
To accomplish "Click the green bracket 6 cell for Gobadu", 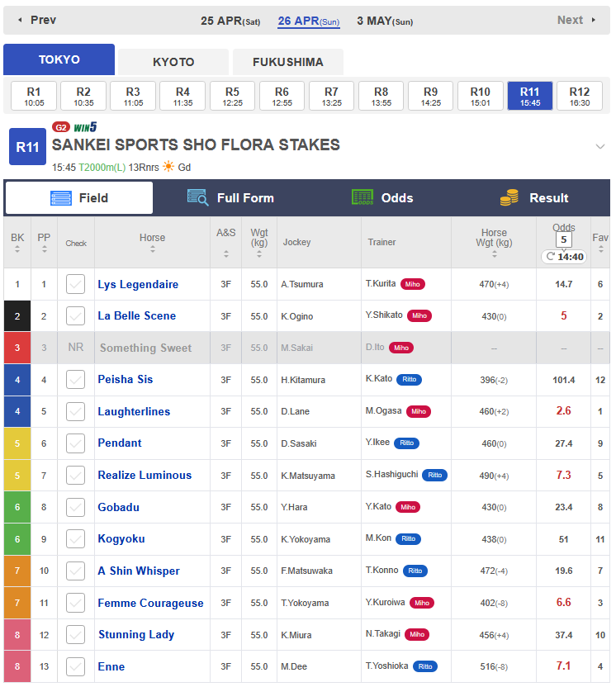I will 17,507.
